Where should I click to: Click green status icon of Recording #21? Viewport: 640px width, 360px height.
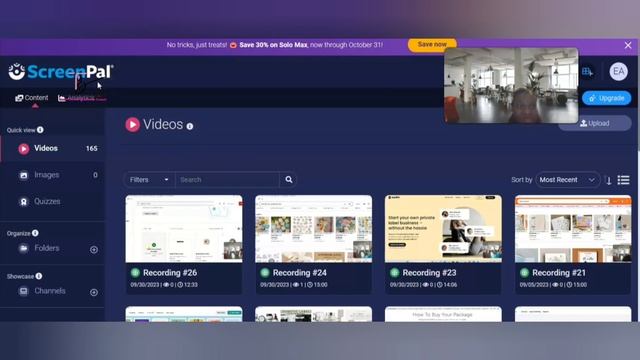pyautogui.click(x=524, y=272)
